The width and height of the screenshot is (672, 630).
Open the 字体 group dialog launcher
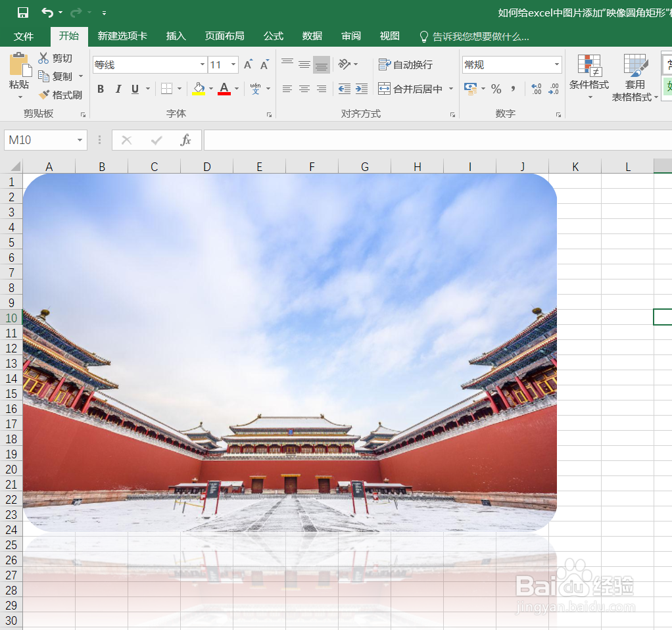pos(269,115)
